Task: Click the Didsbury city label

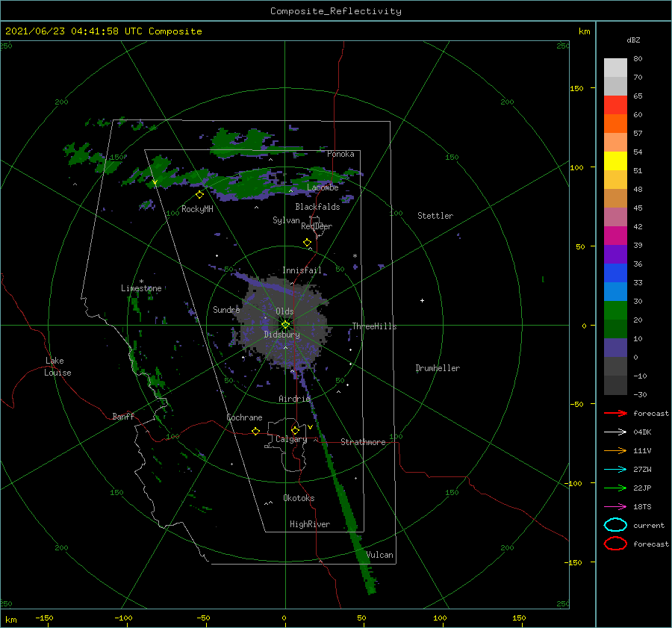Action: 282,335
